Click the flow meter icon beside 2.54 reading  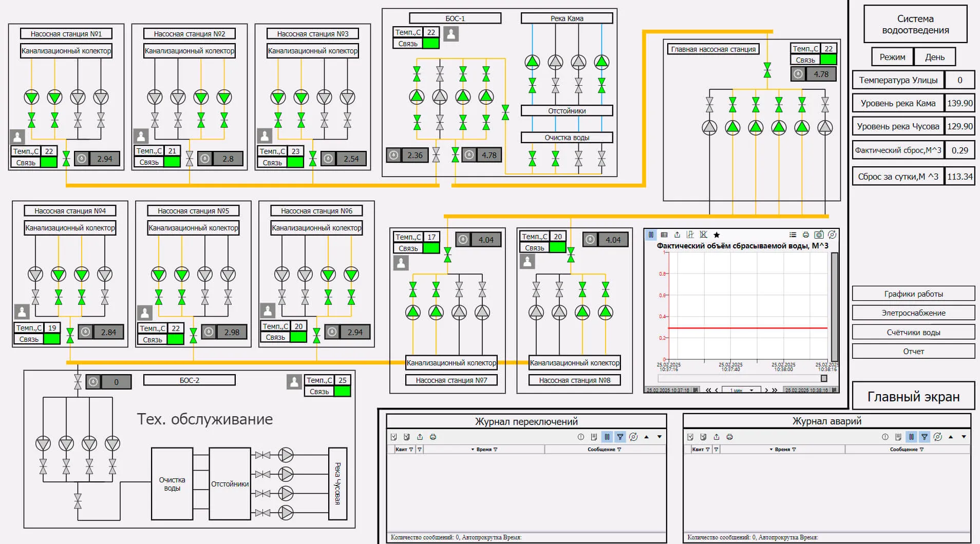pos(328,159)
